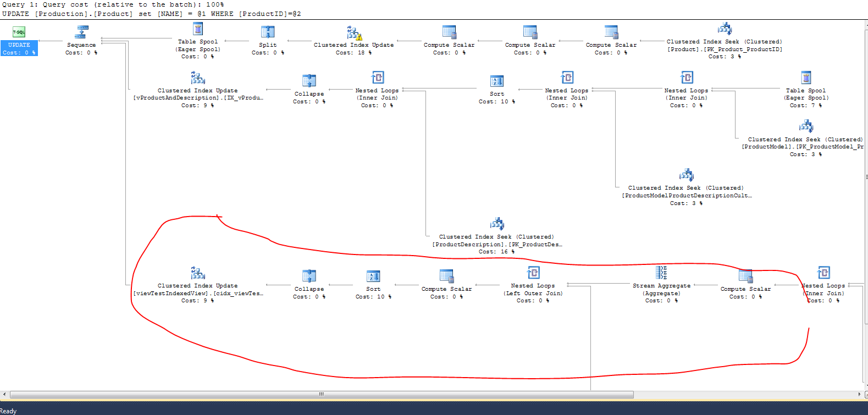Click the "Cost: 16 %" label
The image size is (868, 415).
[496, 252]
